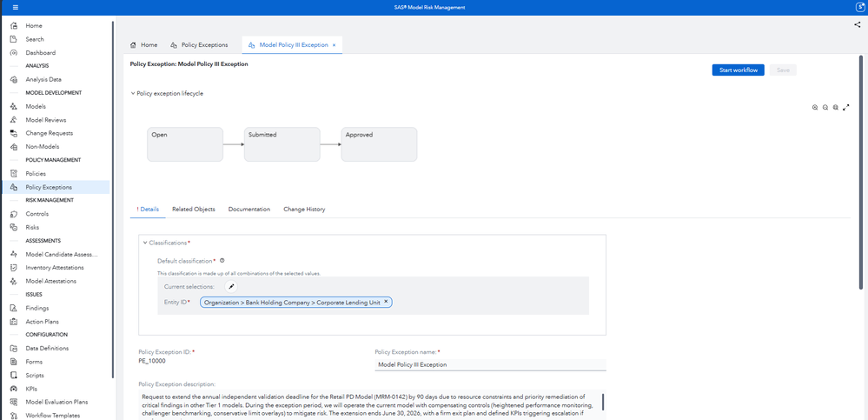
Task: Click the Change Requests icon in sidebar
Action: point(14,133)
